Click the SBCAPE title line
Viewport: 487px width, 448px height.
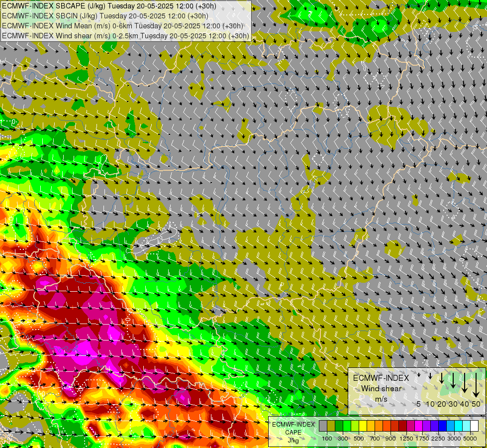point(109,5)
